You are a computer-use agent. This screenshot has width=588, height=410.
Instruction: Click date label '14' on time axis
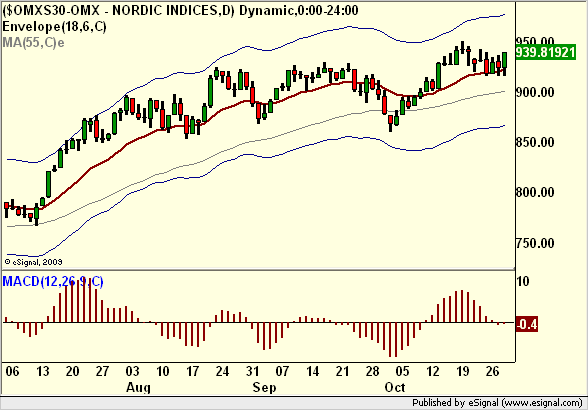click(312, 371)
